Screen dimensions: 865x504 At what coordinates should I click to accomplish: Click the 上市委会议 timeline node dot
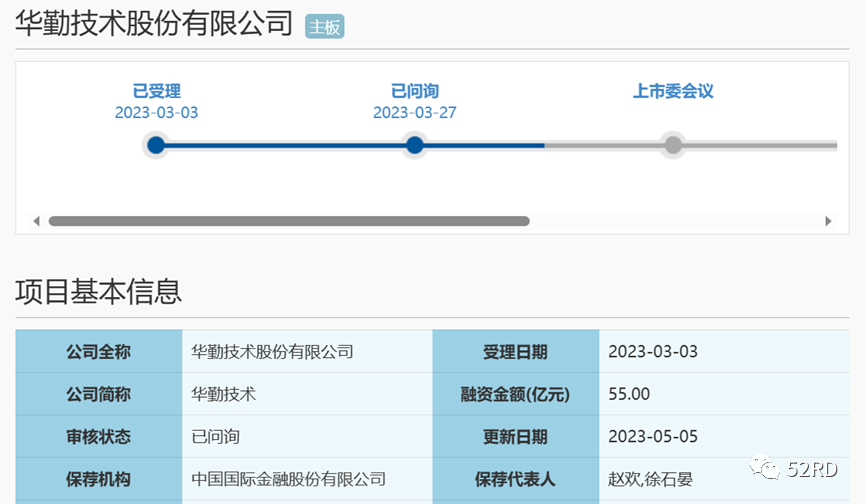672,145
